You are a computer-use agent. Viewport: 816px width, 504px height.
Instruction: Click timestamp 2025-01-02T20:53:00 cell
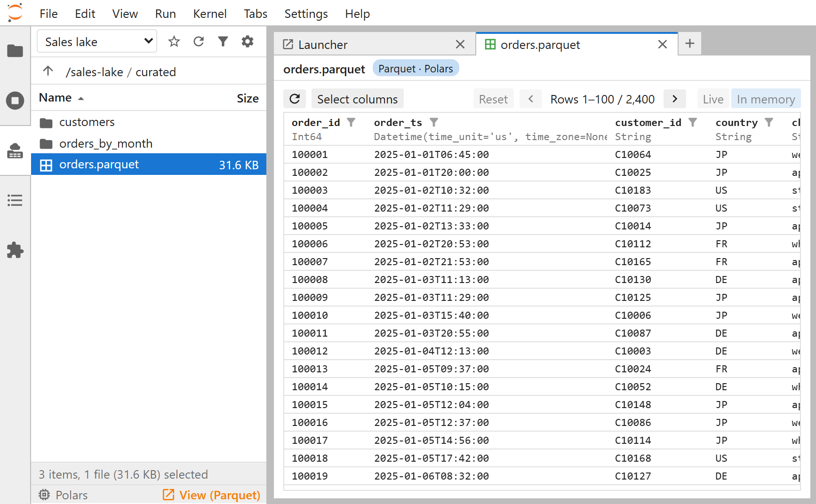432,244
